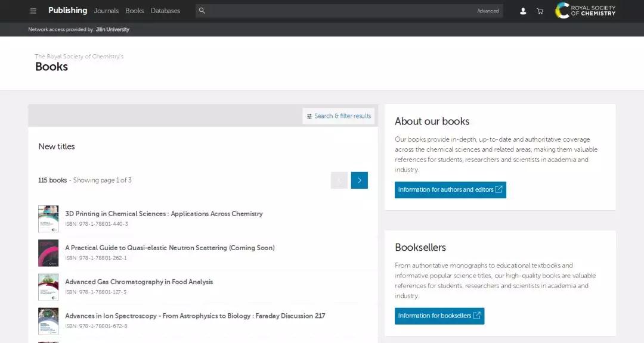
Task: Open Advanced search option
Action: point(488,11)
